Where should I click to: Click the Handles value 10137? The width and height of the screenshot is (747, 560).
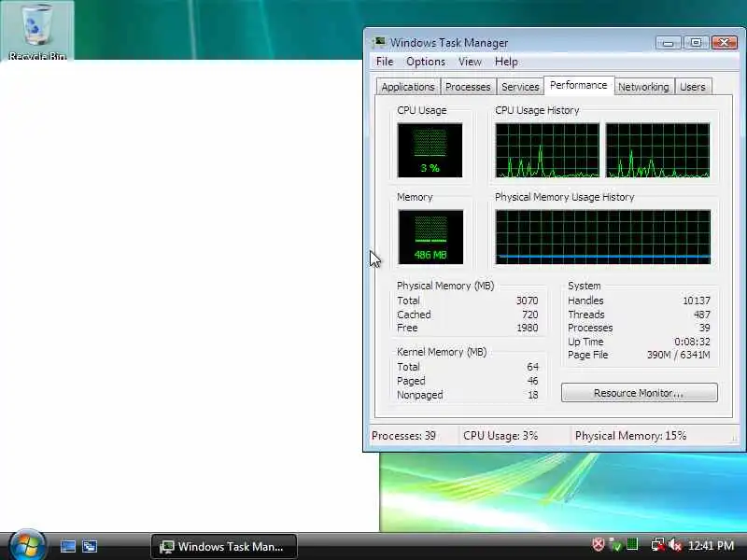coord(697,301)
